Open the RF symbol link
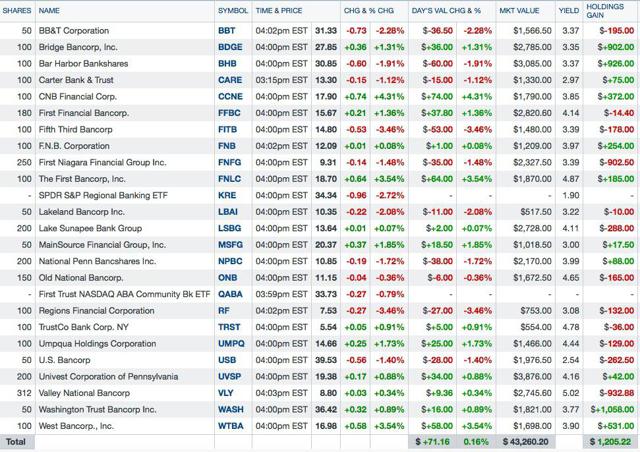Image resolution: width=640 pixels, height=452 pixels. (224, 311)
